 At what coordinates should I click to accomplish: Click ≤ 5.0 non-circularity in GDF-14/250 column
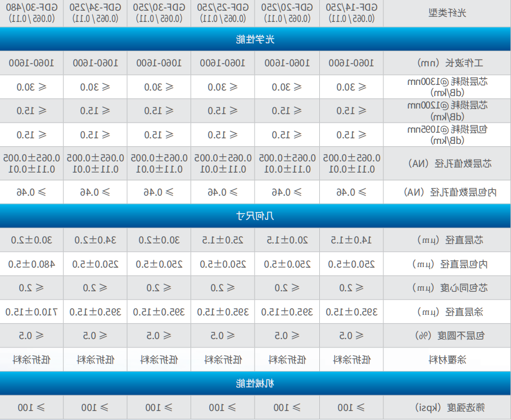pyautogui.click(x=352, y=336)
